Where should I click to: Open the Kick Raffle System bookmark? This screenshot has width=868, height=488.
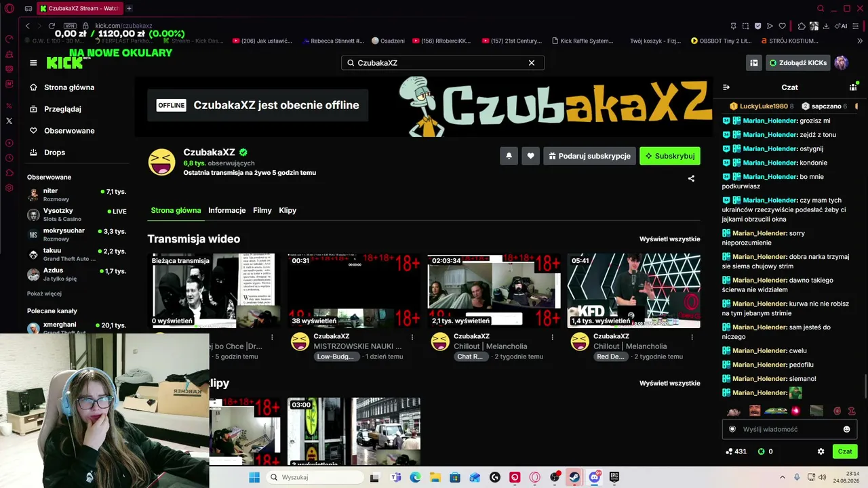click(x=581, y=41)
